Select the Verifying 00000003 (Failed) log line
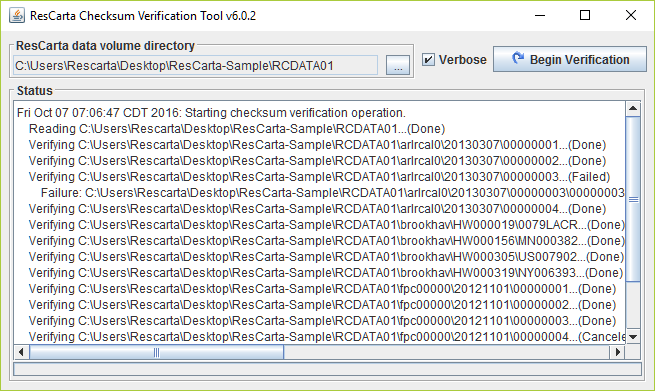Screen dimensions: 655x391 [x=319, y=177]
